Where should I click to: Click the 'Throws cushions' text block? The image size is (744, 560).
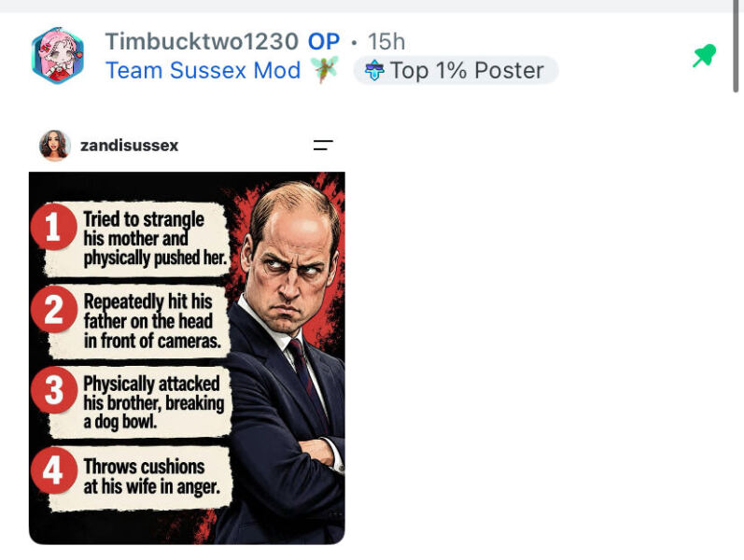coord(151,477)
